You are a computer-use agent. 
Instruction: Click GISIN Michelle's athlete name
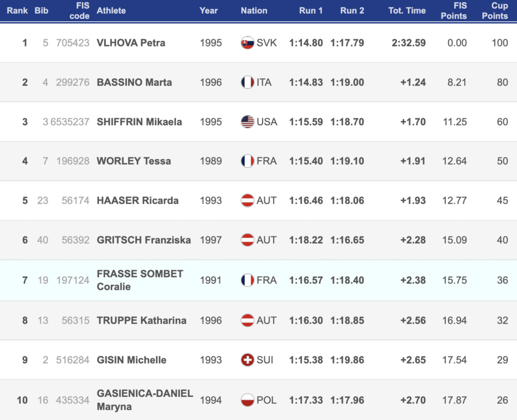click(x=131, y=360)
